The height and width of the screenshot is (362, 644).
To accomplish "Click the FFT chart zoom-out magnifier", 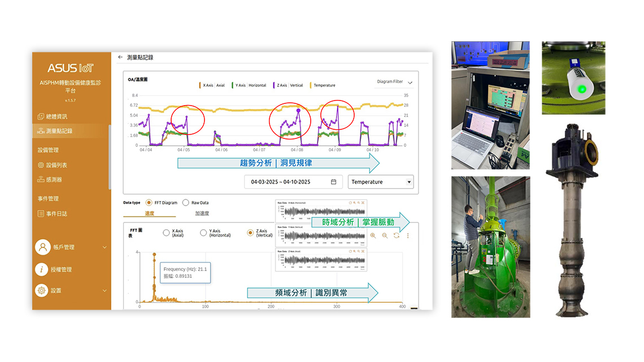I will coord(385,235).
